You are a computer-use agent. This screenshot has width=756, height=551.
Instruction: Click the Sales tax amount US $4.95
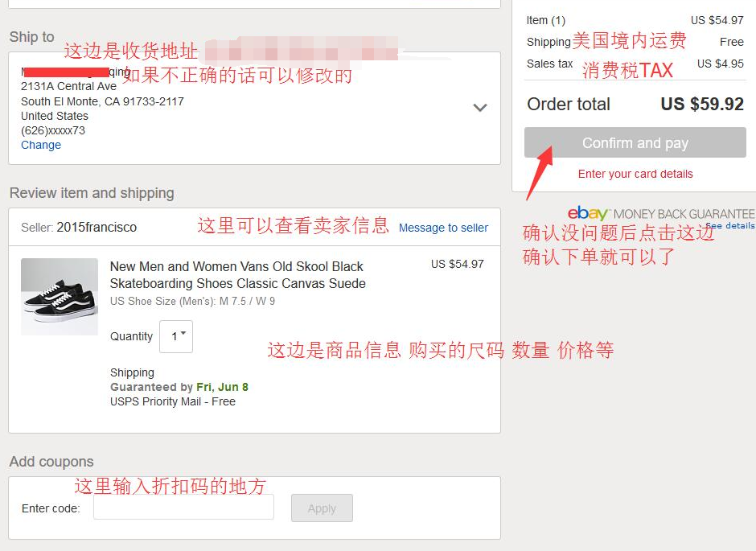coord(721,64)
